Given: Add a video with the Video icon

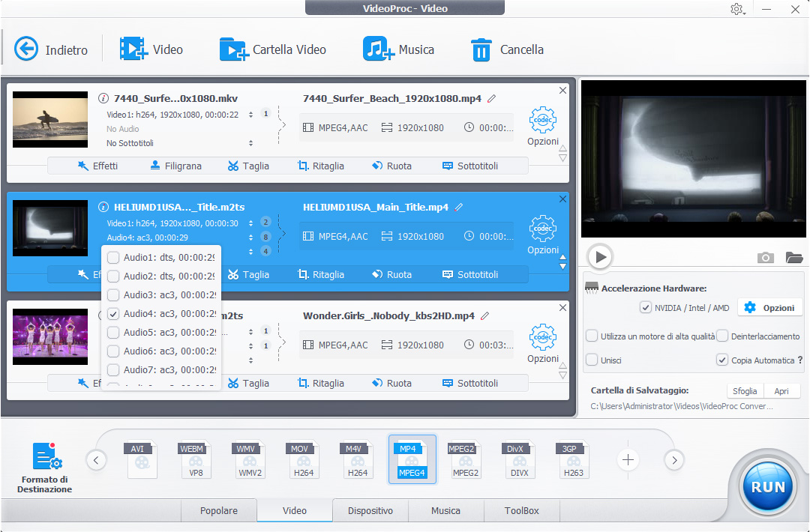Looking at the screenshot, I should coord(133,49).
